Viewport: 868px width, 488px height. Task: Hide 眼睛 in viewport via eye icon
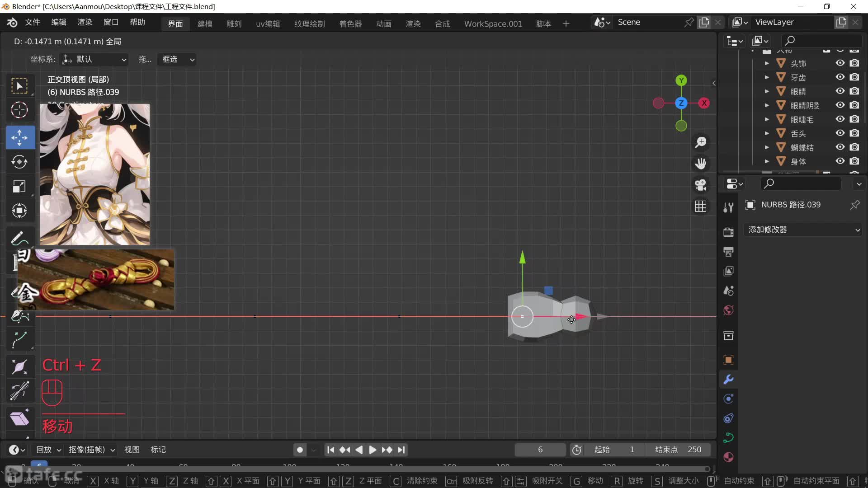(x=840, y=91)
